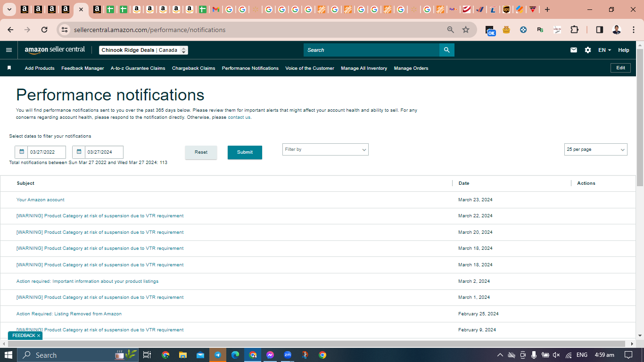Viewport: 644px width, 362px height.
Task: Expand the EN language dropdown
Action: point(604,50)
